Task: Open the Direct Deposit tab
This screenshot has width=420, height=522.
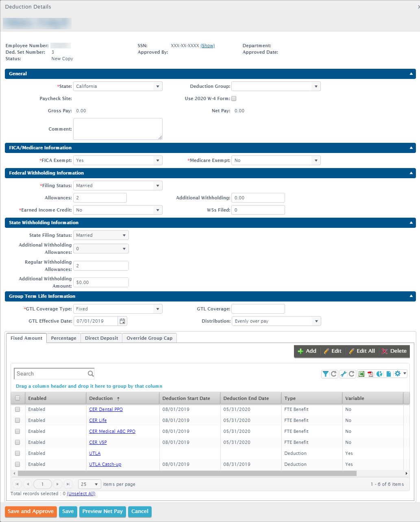Action: tap(101, 338)
